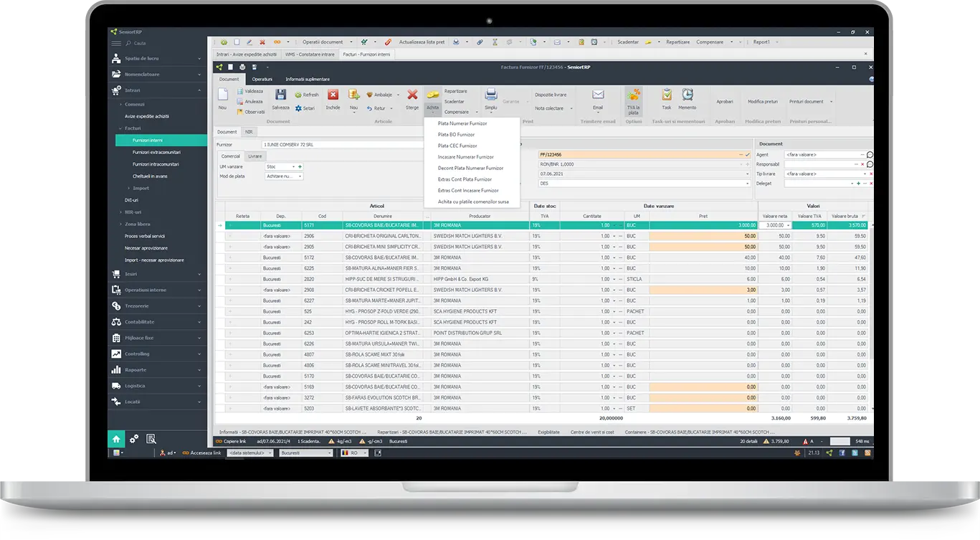Open Avize expeditie achizitii in the sidebar
Viewport: 980px width, 540px height.
pos(147,116)
